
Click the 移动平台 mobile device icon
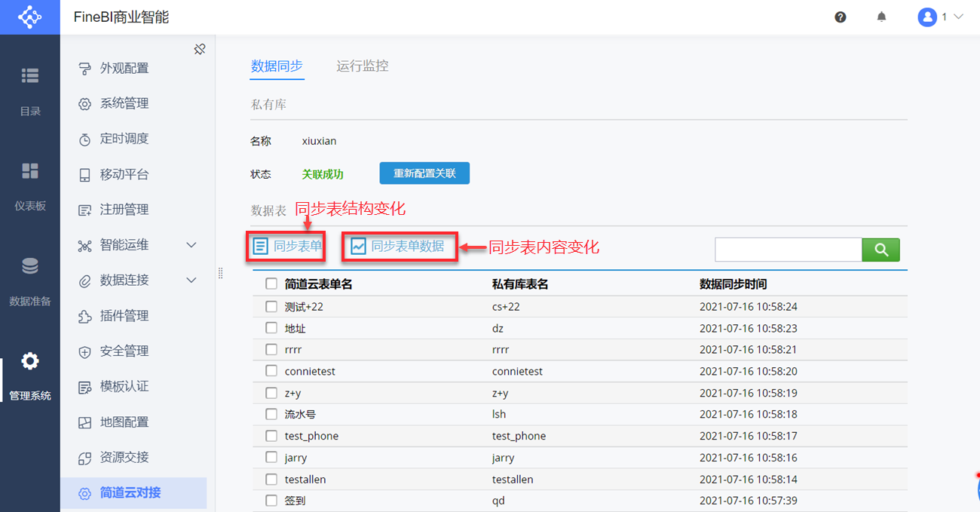click(x=85, y=175)
